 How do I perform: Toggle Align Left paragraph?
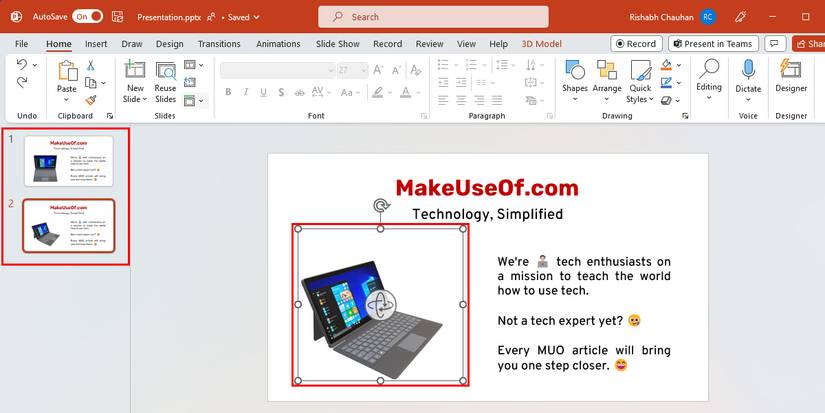point(443,100)
